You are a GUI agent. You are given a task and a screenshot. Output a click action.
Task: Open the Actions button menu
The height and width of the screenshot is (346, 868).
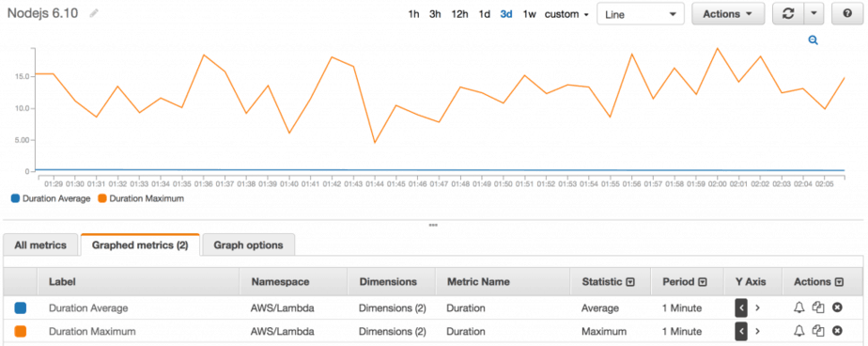728,14
